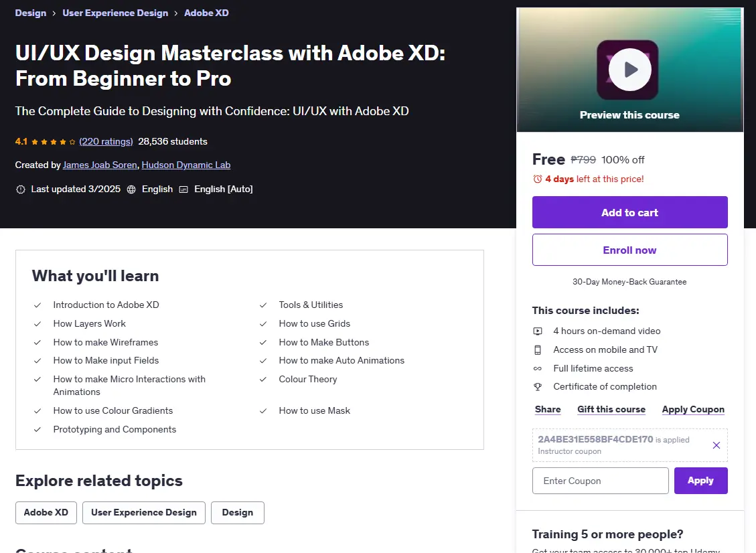756x553 pixels.
Task: Click Training 5 or more people heading
Action: tap(607, 535)
